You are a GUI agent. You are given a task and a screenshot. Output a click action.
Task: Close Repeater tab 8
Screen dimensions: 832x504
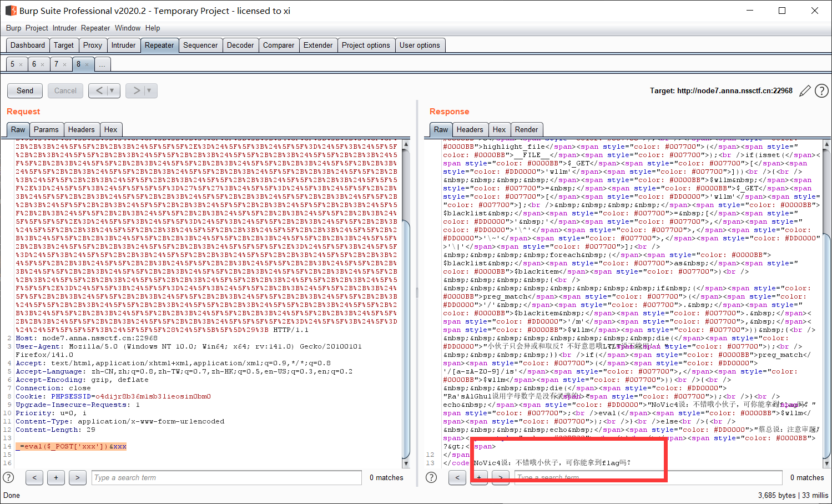[x=87, y=64]
